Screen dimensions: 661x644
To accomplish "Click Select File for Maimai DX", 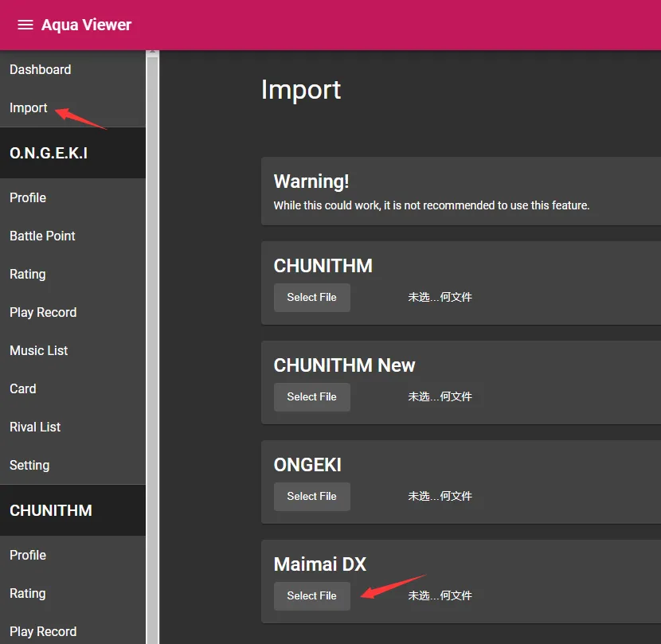I will 312,596.
